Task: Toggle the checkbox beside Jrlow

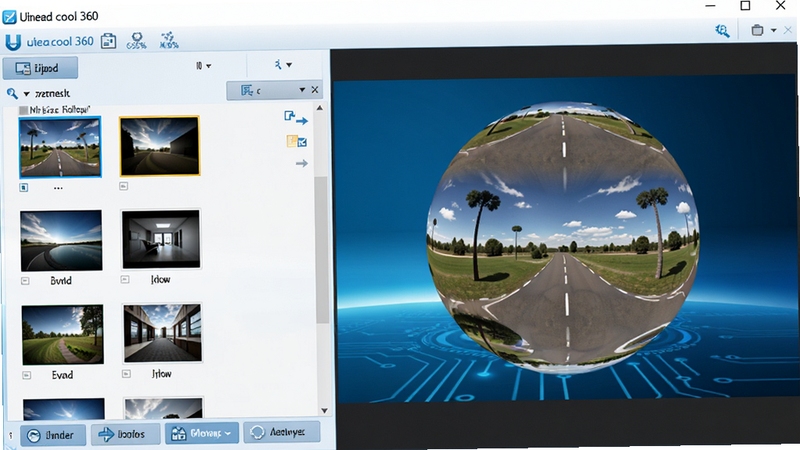Action: click(x=126, y=374)
